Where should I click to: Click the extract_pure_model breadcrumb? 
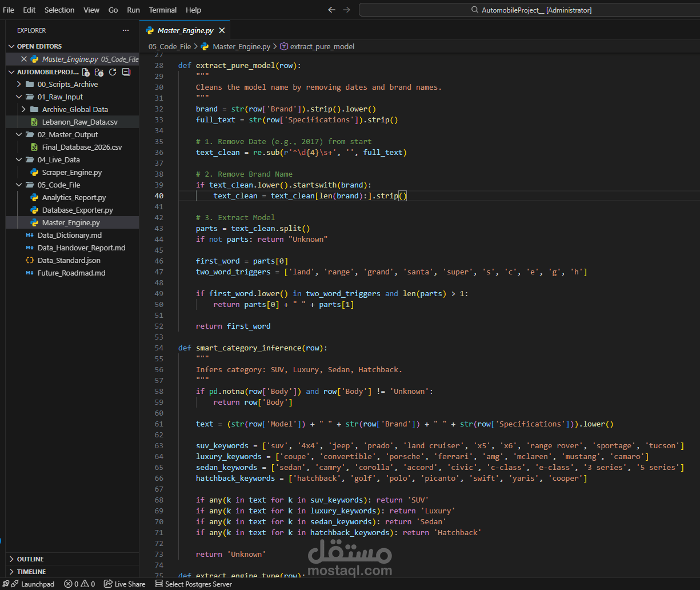[x=322, y=46]
